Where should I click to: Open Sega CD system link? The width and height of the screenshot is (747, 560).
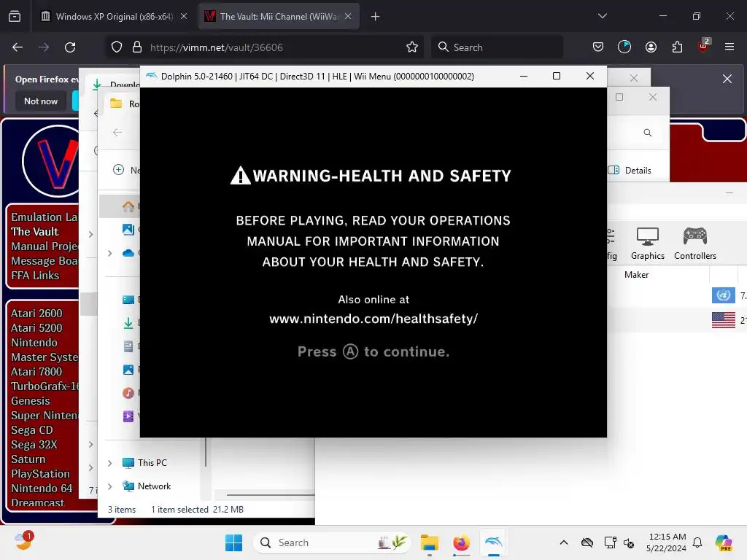(32, 430)
